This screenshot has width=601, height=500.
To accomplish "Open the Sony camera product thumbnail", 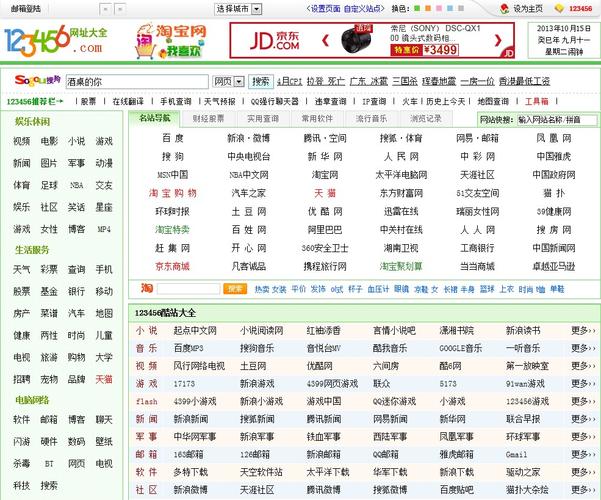I will (357, 39).
